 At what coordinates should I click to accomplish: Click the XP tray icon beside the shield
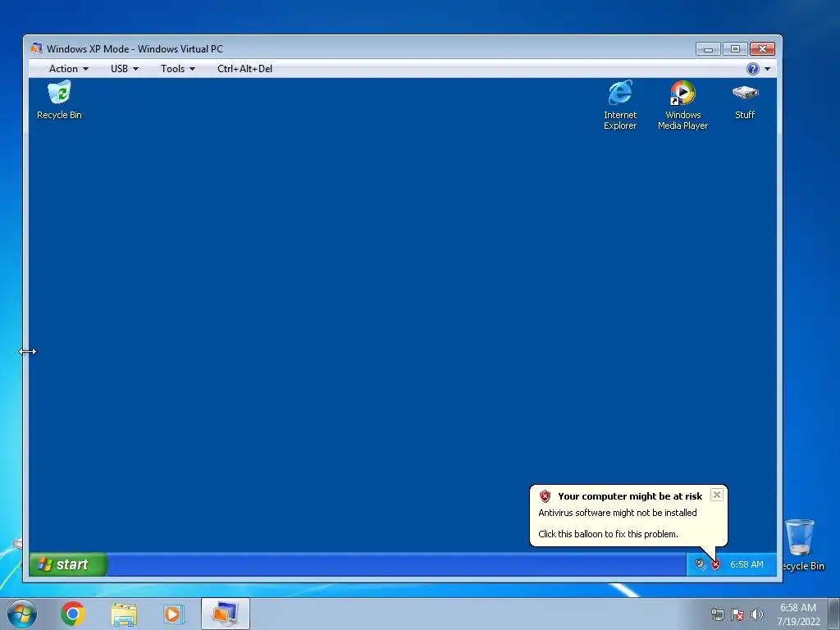700,564
